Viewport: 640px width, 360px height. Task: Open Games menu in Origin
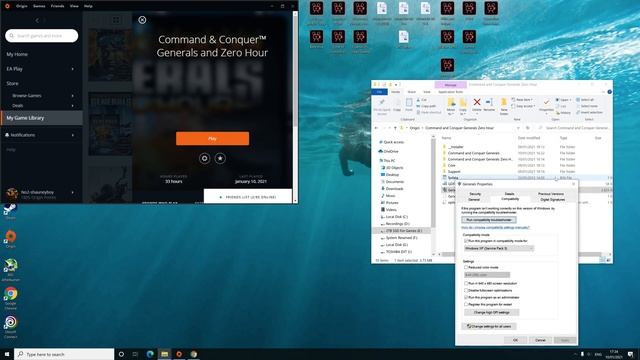click(39, 6)
